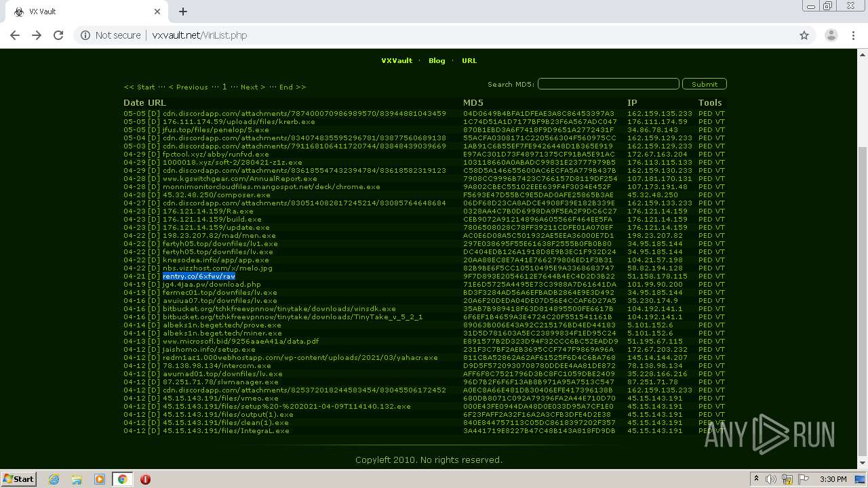The height and width of the screenshot is (488, 868).
Task: Click the Submit button
Action: pos(705,84)
